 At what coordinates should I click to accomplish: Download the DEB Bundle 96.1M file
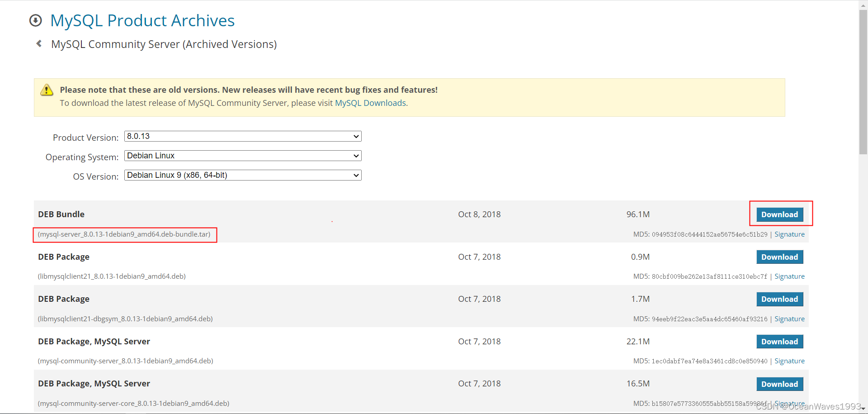(x=780, y=214)
